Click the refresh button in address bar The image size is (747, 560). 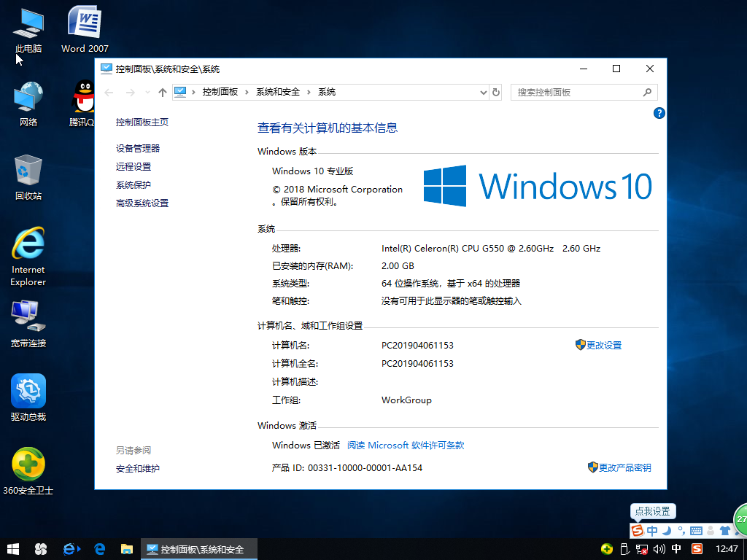pos(496,92)
